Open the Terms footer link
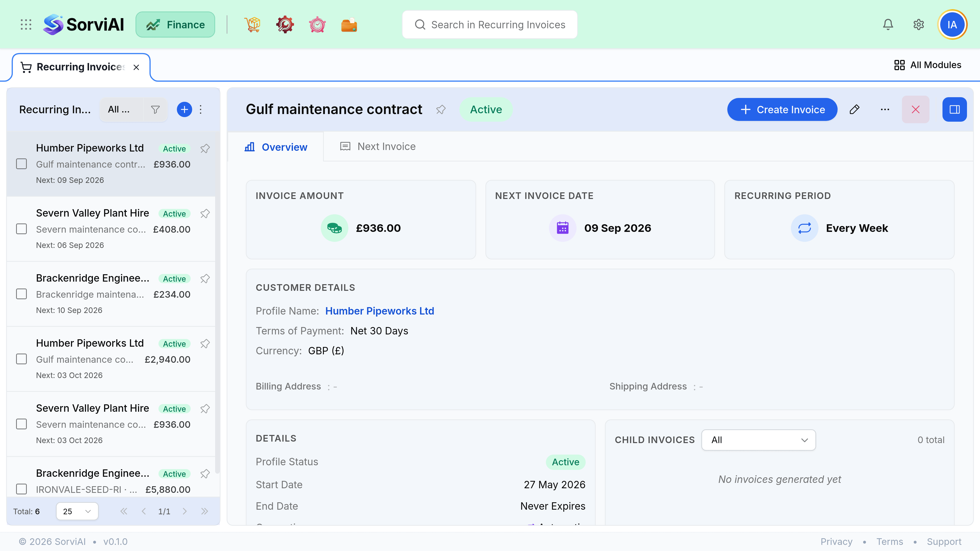The width and height of the screenshot is (980, 551). click(889, 542)
